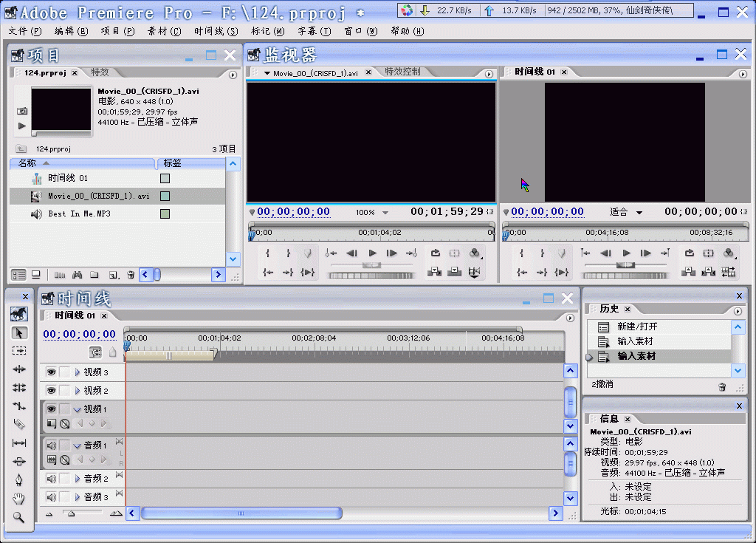The image size is (756, 543).
Task: Select the Razor tool
Action: click(x=18, y=424)
